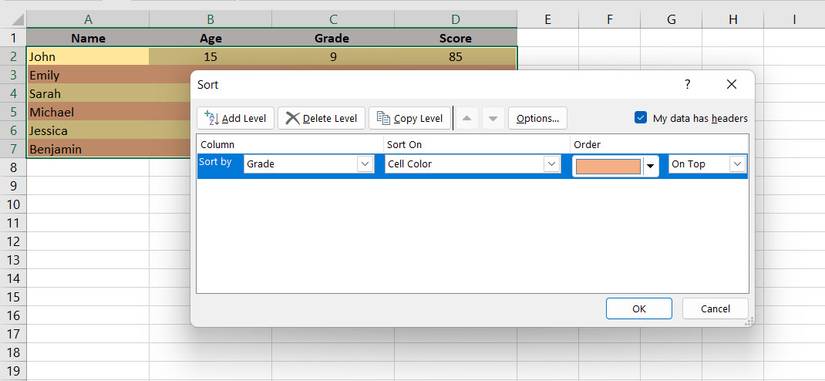This screenshot has width=825, height=381.
Task: Confirm sort with OK button
Action: [x=639, y=309]
